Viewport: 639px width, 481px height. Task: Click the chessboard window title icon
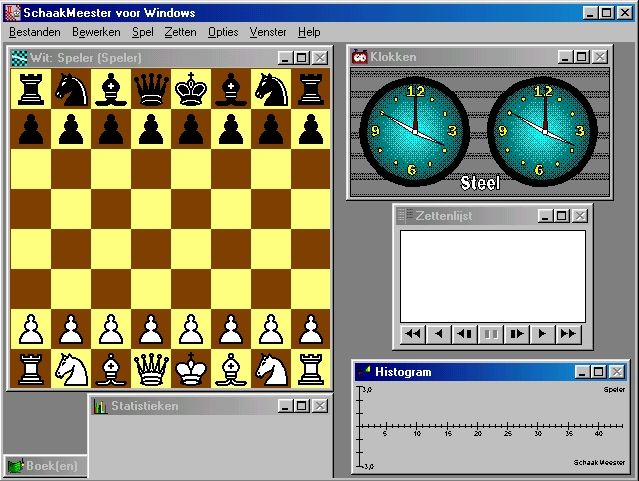19,58
